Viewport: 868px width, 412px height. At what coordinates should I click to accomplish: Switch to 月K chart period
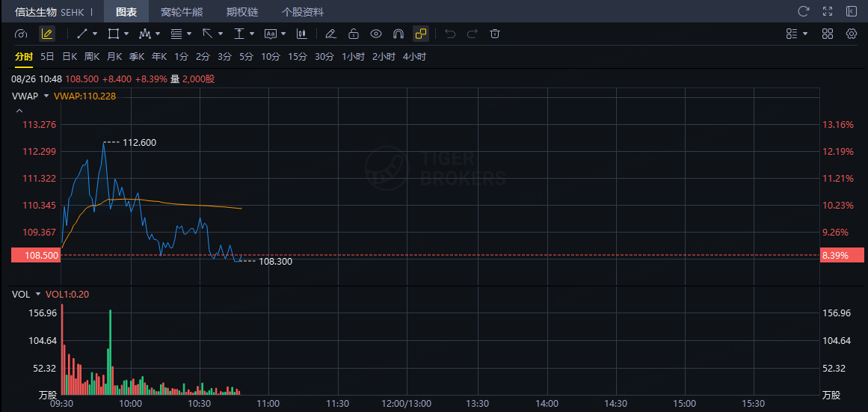(x=114, y=57)
